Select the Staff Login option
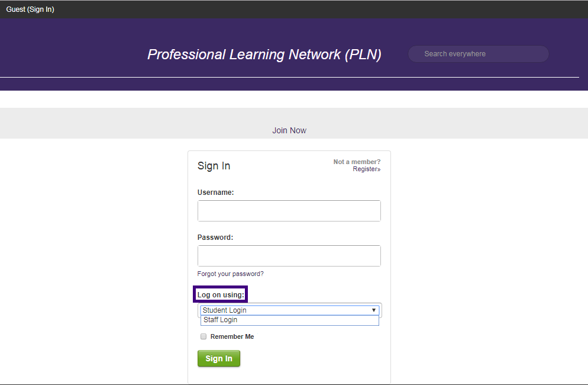588x385 pixels. pyautogui.click(x=289, y=320)
